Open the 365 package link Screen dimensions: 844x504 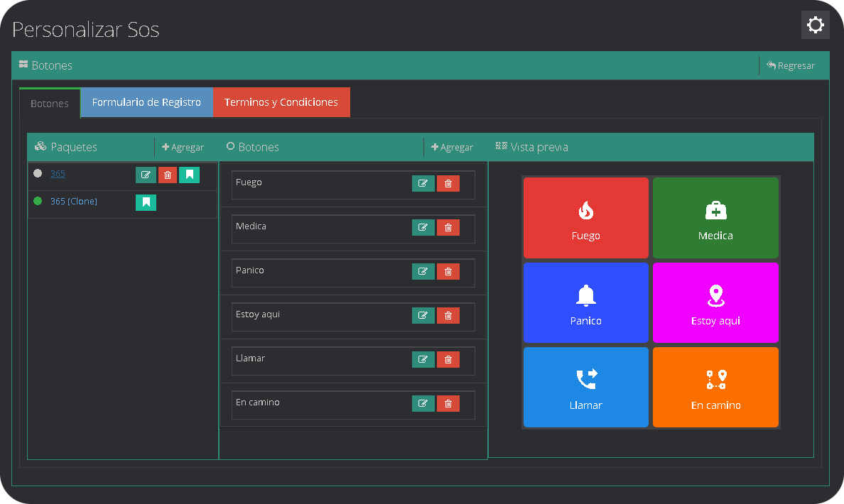[x=58, y=174]
